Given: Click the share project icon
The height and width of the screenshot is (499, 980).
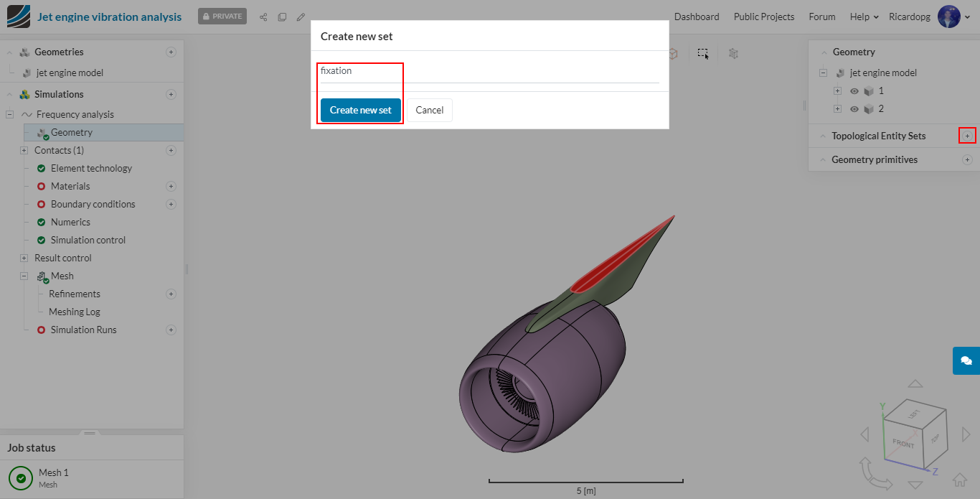Looking at the screenshot, I should coord(263,17).
